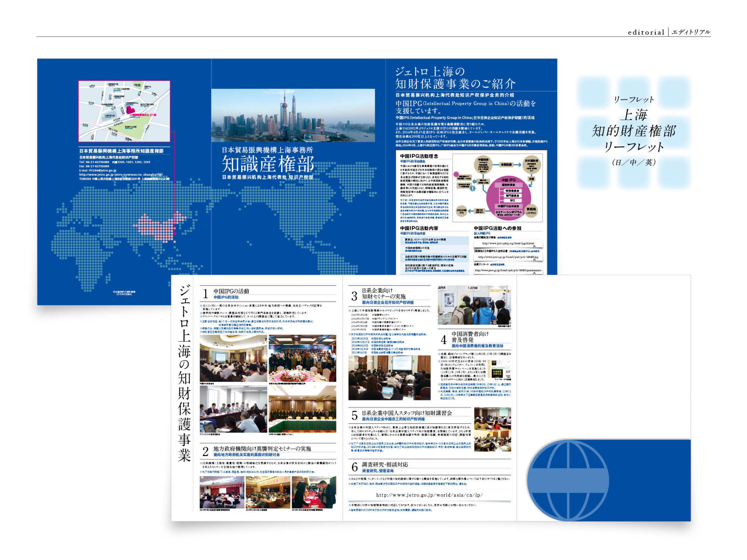The width and height of the screenshot is (747, 560).
Task: Click the jetro-pkip.org ipgrh.html link
Action: pos(508,243)
